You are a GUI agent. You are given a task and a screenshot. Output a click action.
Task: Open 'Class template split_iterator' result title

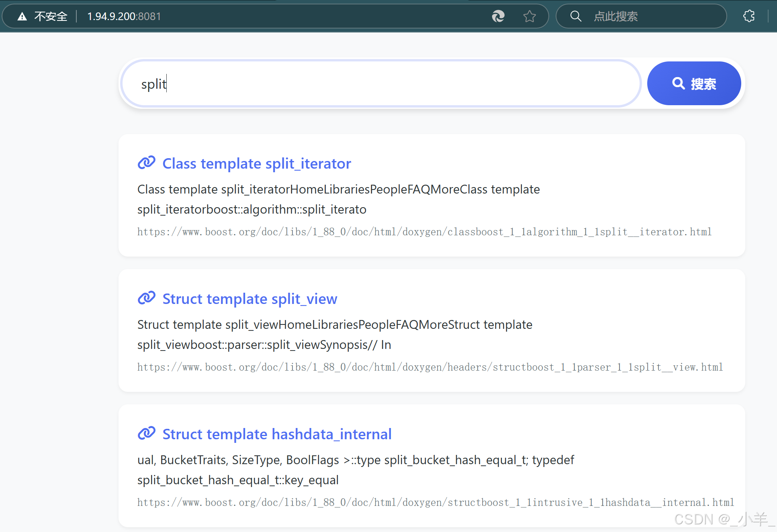coord(256,163)
